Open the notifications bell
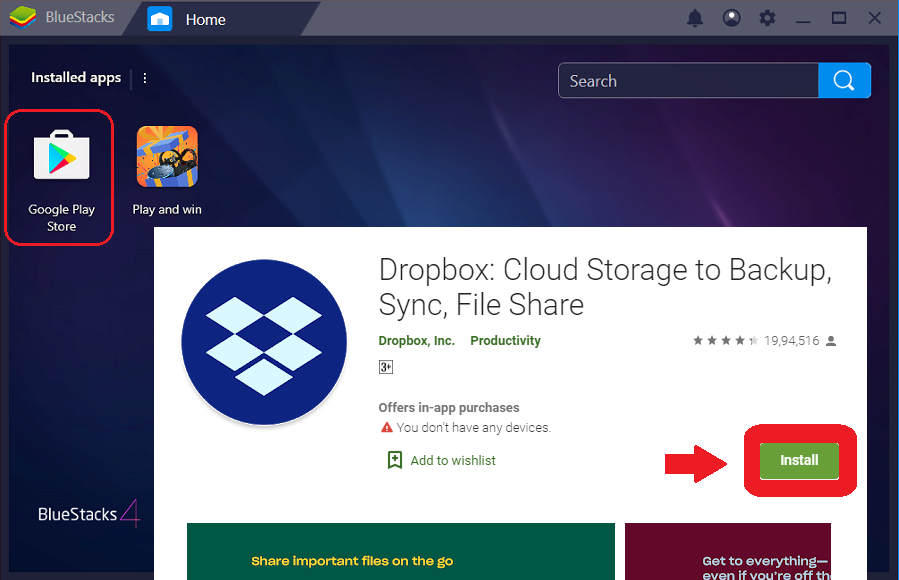The width and height of the screenshot is (899, 580). pos(695,18)
